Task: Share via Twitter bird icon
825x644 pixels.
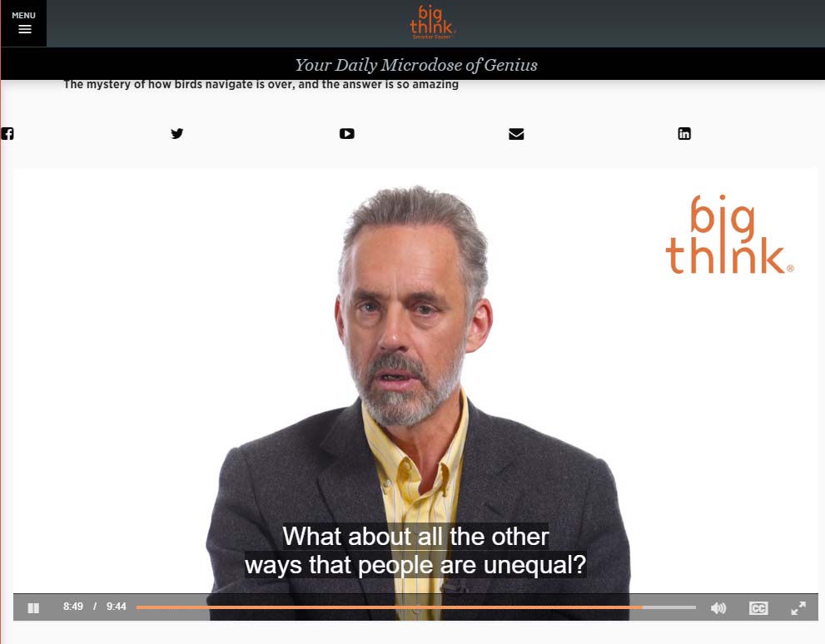Action: 177,133
